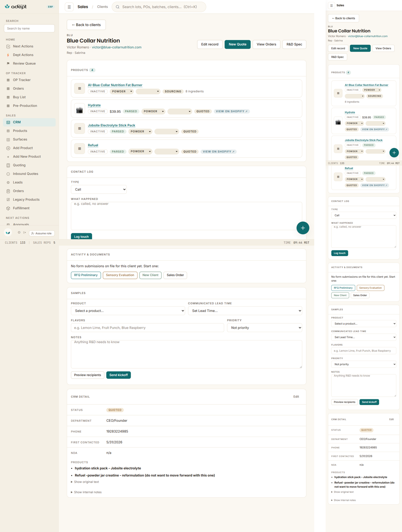
Task: Click the Assume role button
Action: point(42,233)
